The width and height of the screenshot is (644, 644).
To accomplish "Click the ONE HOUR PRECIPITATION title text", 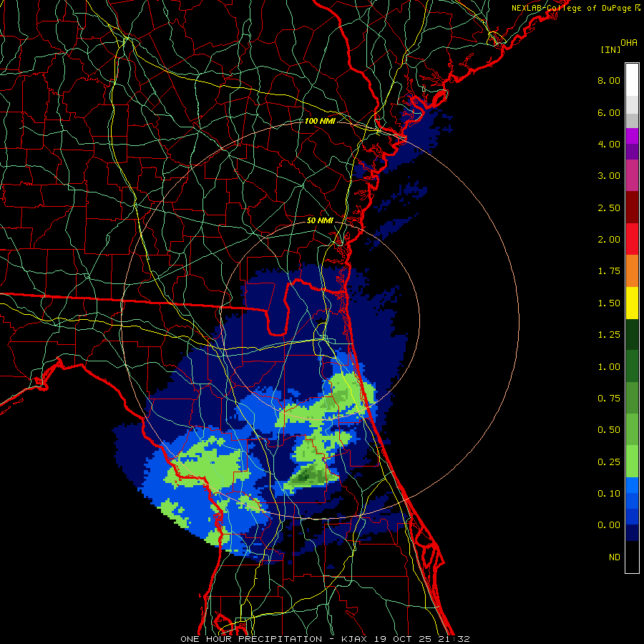I will (251, 639).
